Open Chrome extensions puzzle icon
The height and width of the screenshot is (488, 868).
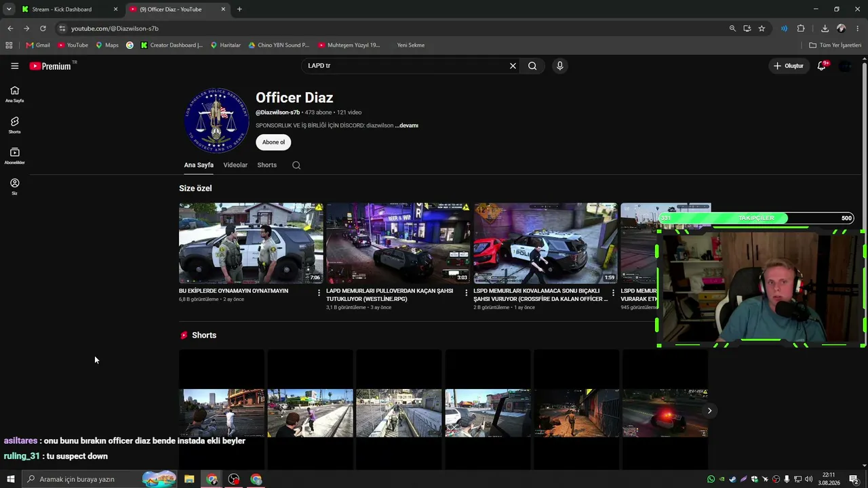pyautogui.click(x=801, y=28)
